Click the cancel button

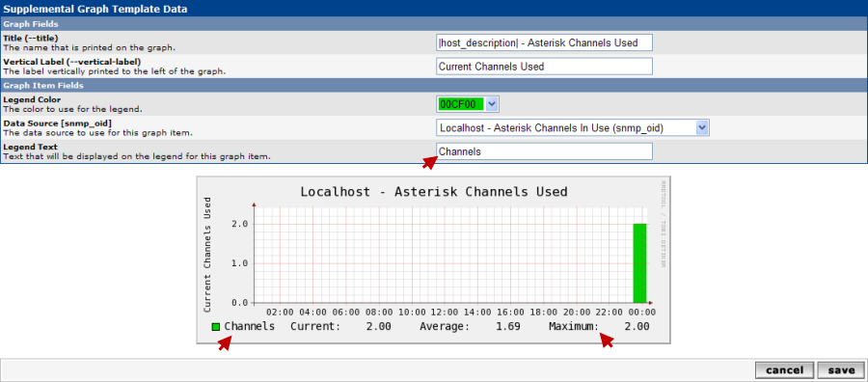click(x=785, y=370)
